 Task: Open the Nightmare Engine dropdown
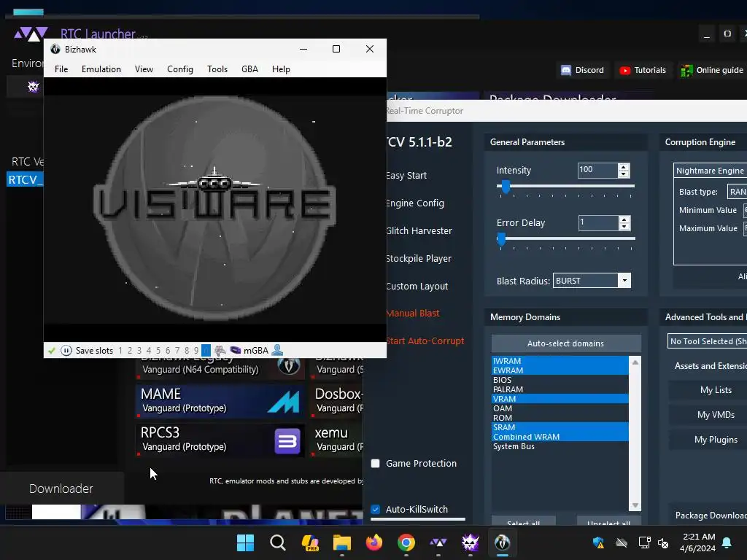point(711,171)
